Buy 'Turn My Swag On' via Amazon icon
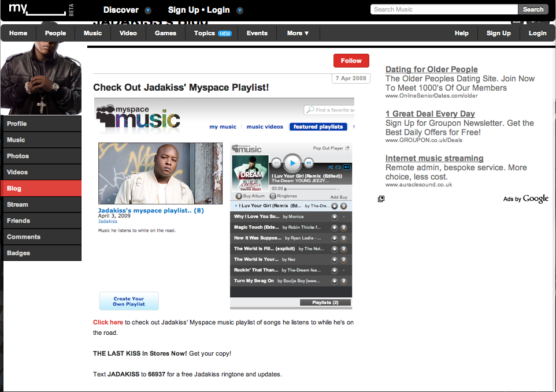 tap(344, 282)
